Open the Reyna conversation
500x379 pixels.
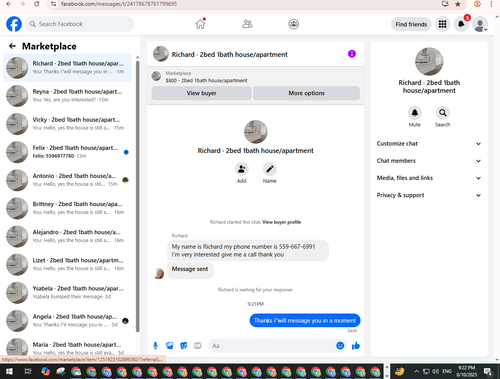(x=67, y=96)
